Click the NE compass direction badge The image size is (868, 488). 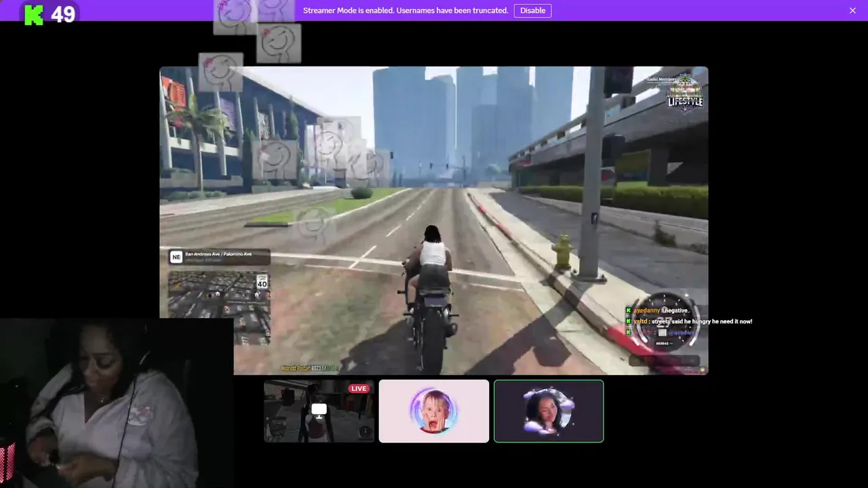(176, 257)
